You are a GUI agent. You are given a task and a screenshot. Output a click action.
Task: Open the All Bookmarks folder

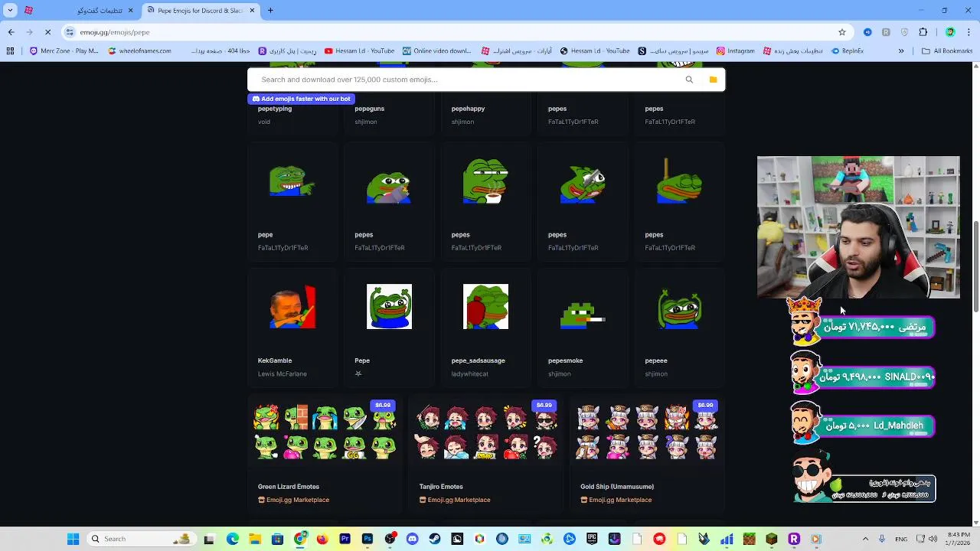point(947,51)
